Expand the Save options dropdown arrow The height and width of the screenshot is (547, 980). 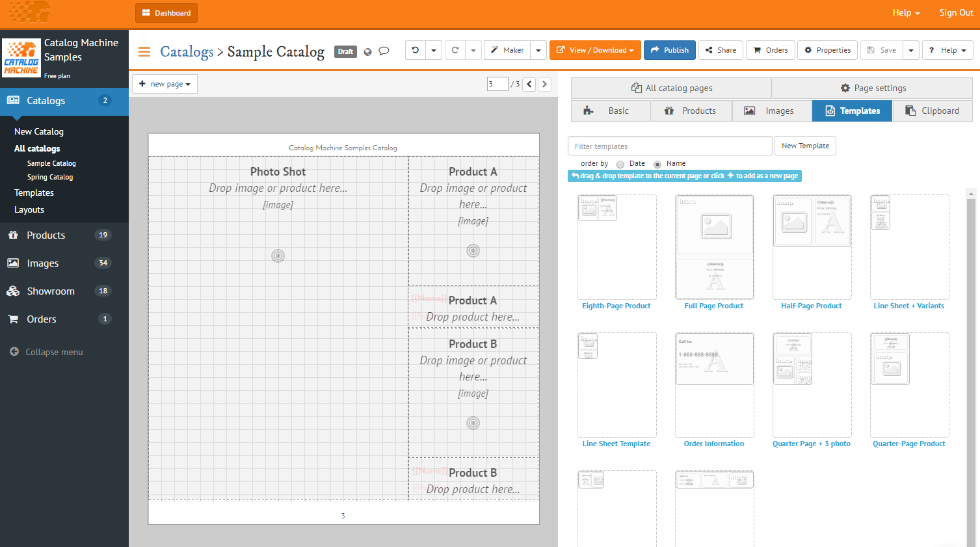pyautogui.click(x=911, y=50)
